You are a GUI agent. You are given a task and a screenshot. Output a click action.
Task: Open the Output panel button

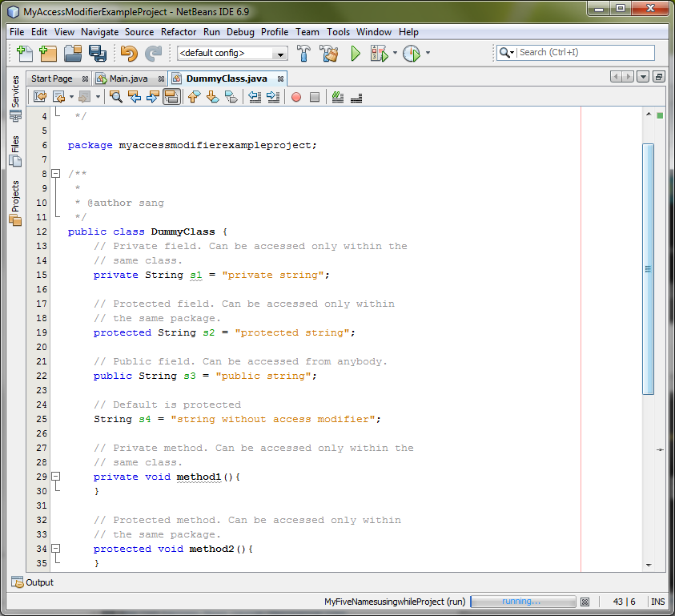[33, 582]
